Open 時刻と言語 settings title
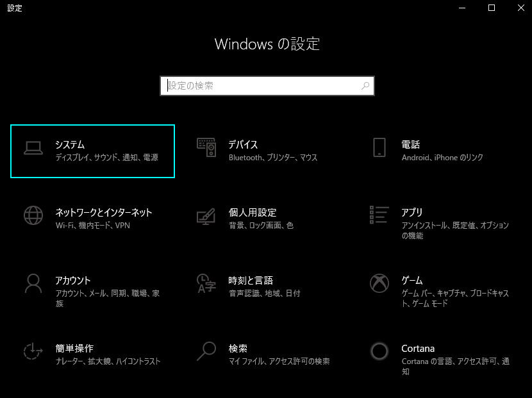Image resolution: width=532 pixels, height=398 pixels. tap(251, 280)
